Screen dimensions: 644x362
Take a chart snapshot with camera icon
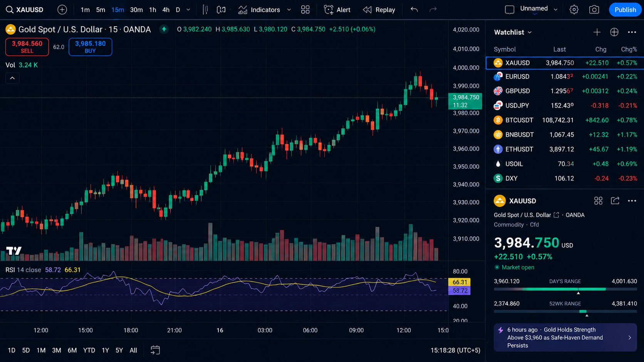coord(594,10)
